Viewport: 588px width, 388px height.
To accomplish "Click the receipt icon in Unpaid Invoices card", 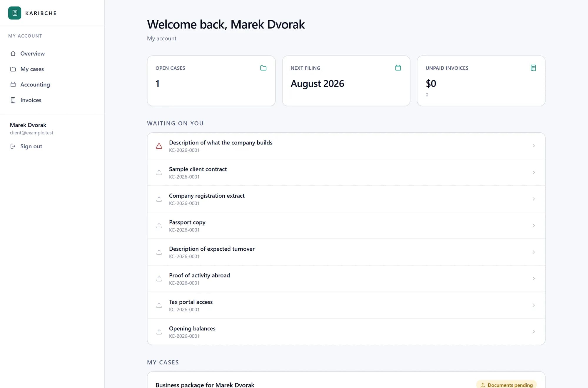I will (533, 68).
